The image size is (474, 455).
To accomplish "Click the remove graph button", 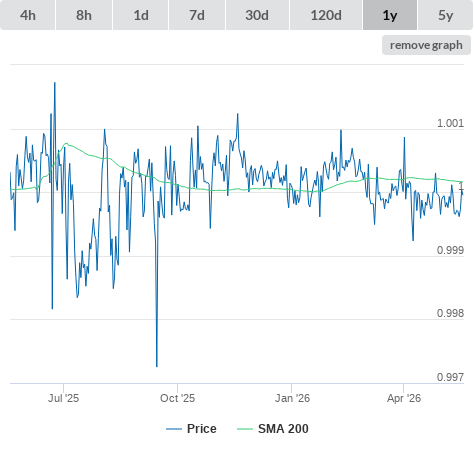I will pos(426,45).
